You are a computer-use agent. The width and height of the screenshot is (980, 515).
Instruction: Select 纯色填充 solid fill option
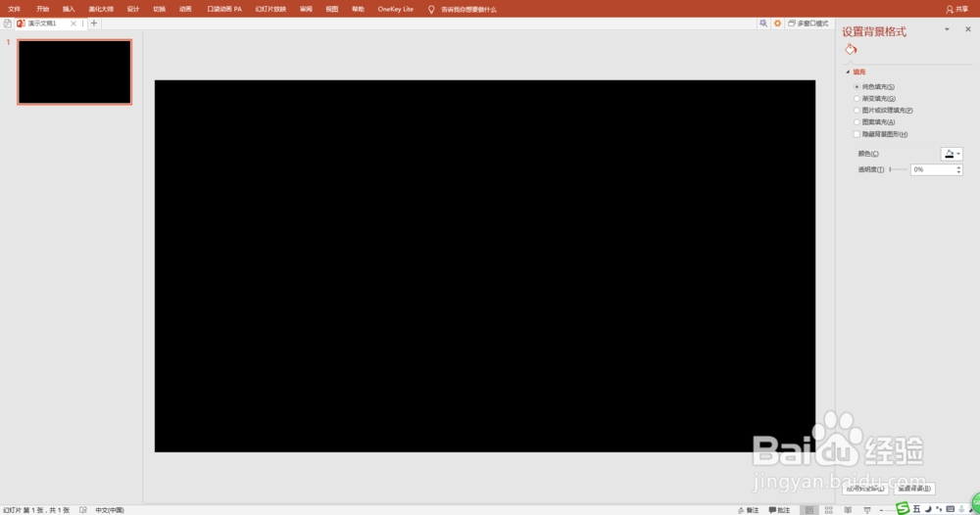click(x=875, y=87)
